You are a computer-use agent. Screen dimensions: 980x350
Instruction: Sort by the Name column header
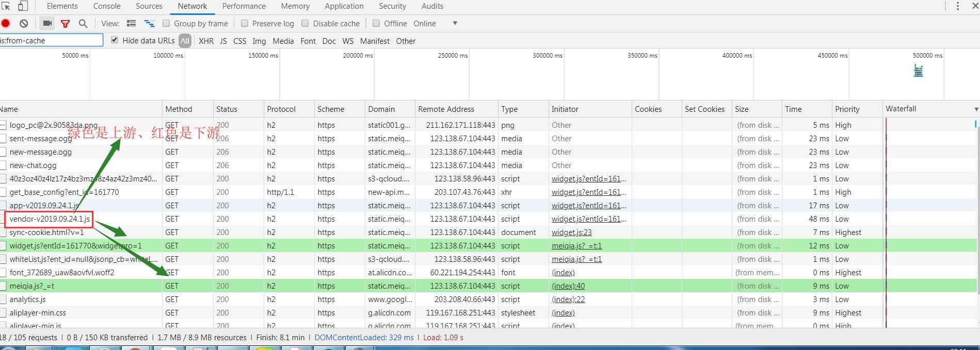pyautogui.click(x=81, y=109)
